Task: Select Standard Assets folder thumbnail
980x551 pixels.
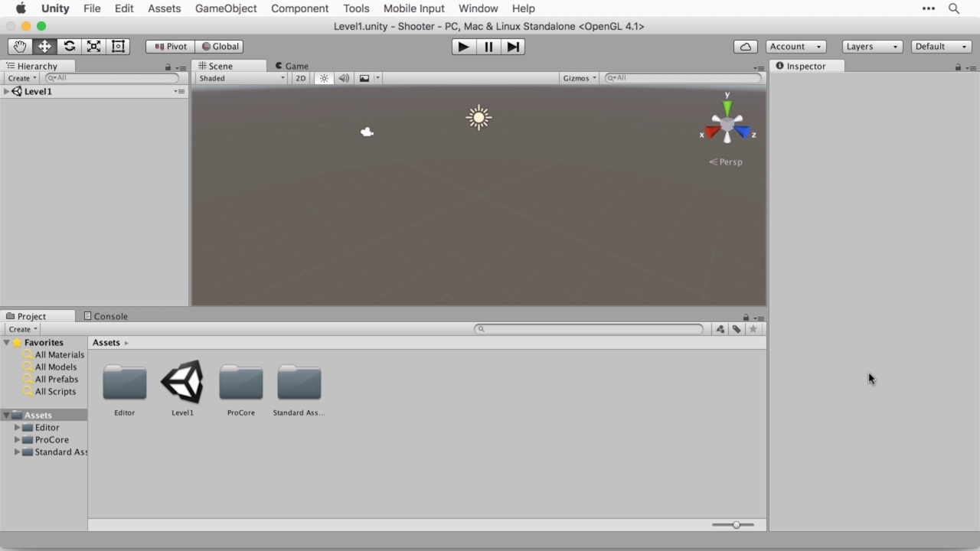Action: [299, 383]
